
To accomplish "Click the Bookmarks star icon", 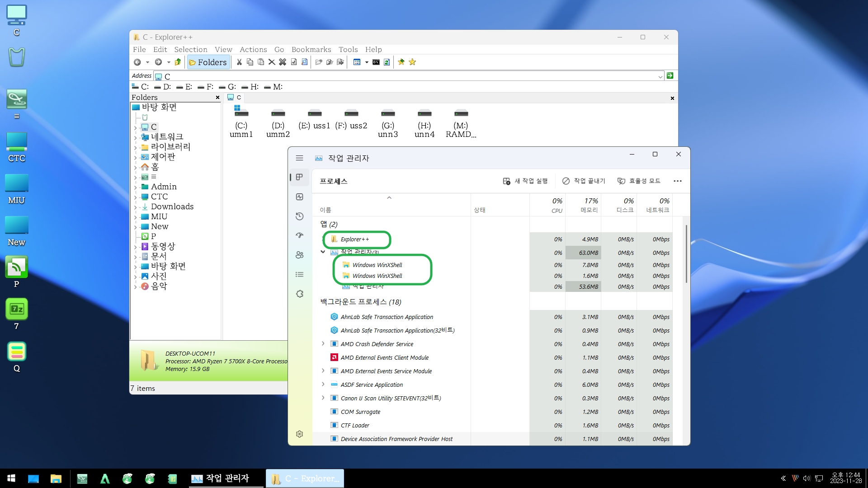I will (x=412, y=62).
